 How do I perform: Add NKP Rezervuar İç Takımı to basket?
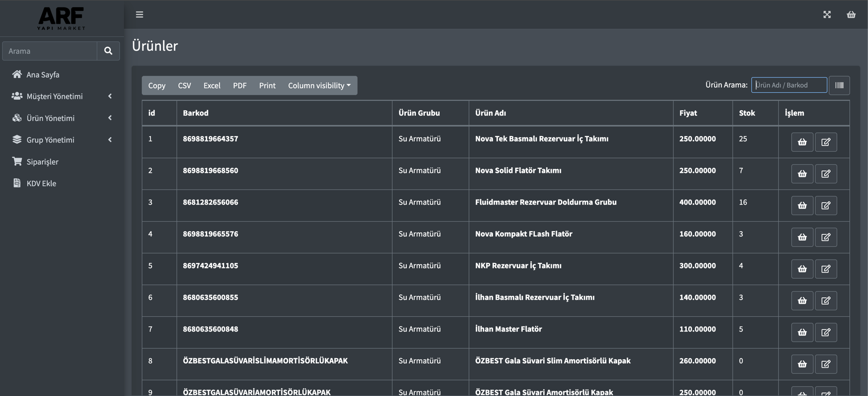tap(803, 269)
